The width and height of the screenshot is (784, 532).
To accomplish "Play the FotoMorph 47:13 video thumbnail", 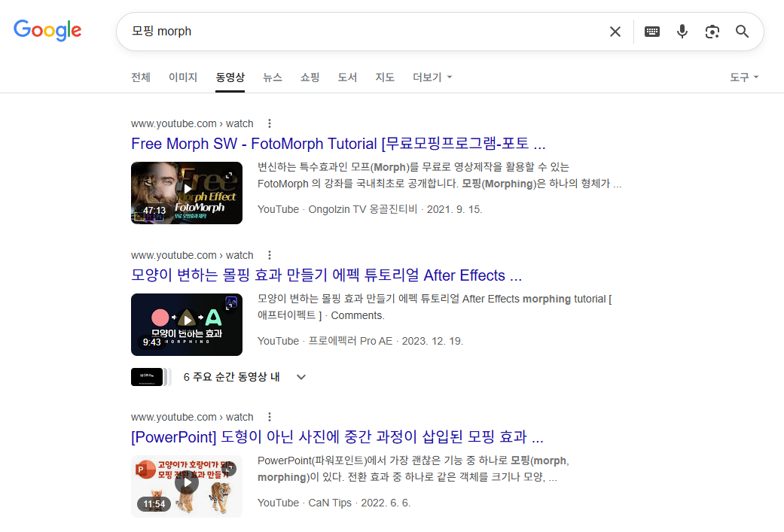I will pyautogui.click(x=187, y=193).
